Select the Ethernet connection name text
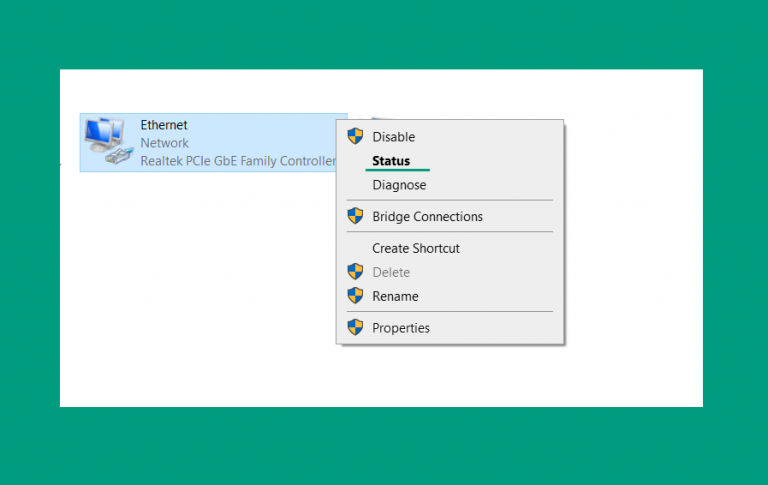Screen dimensions: 768x485 pyautogui.click(x=164, y=125)
